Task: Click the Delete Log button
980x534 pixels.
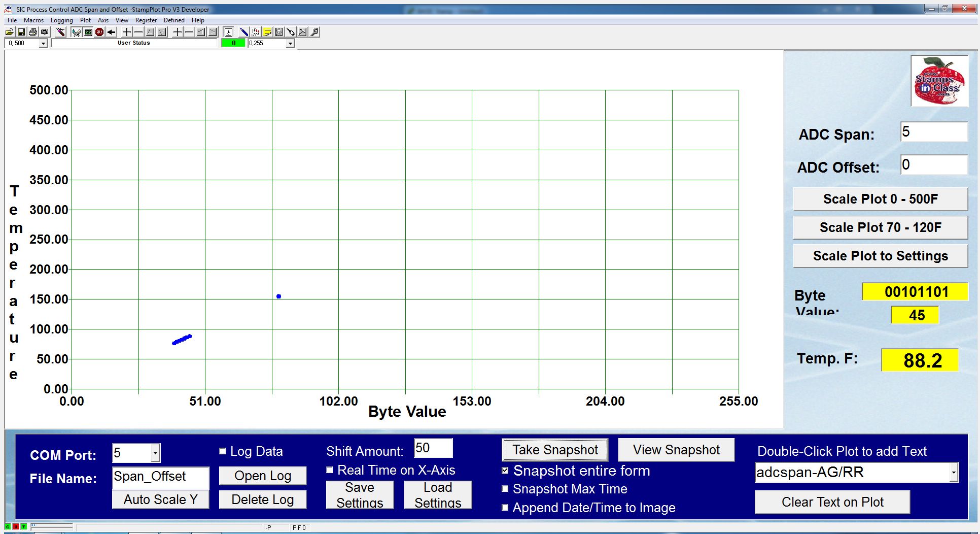Action: [263, 499]
